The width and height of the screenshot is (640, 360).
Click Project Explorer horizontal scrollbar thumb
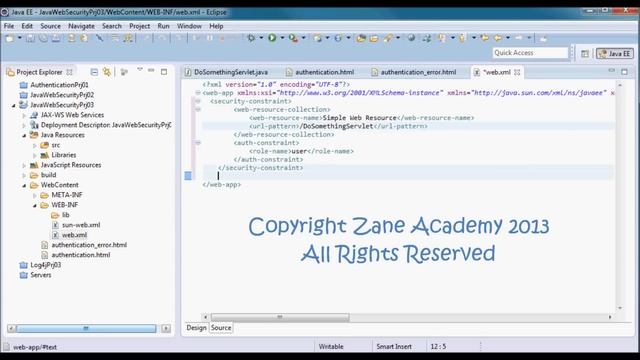click(x=86, y=329)
